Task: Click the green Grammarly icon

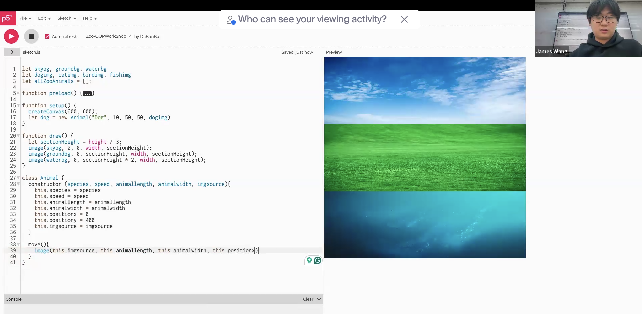Action: pyautogui.click(x=317, y=261)
